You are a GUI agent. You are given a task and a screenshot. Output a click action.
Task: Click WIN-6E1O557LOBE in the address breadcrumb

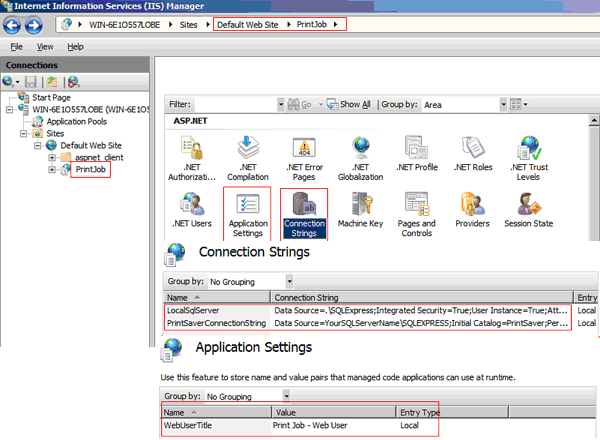[124, 25]
